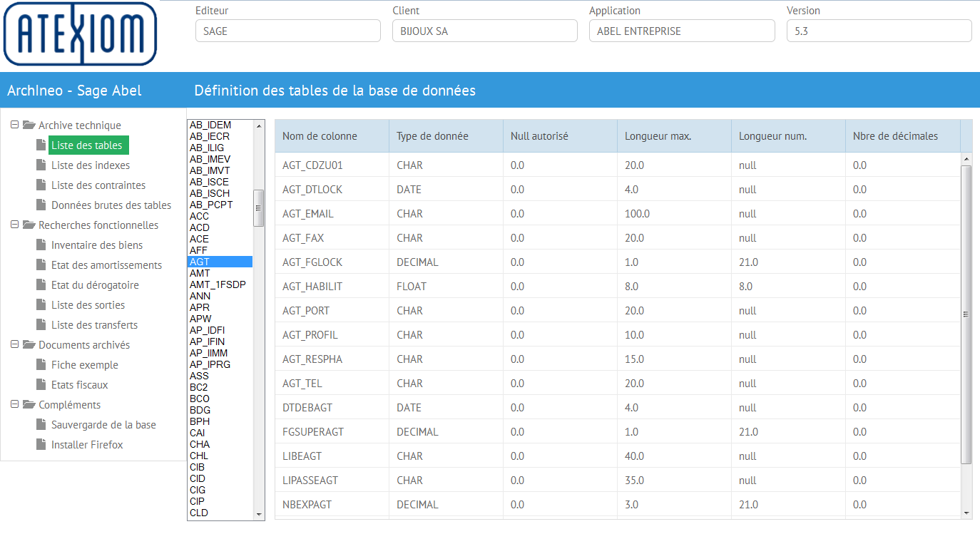Collapse the Archive technique tree node
The height and width of the screenshot is (534, 980).
(x=14, y=125)
